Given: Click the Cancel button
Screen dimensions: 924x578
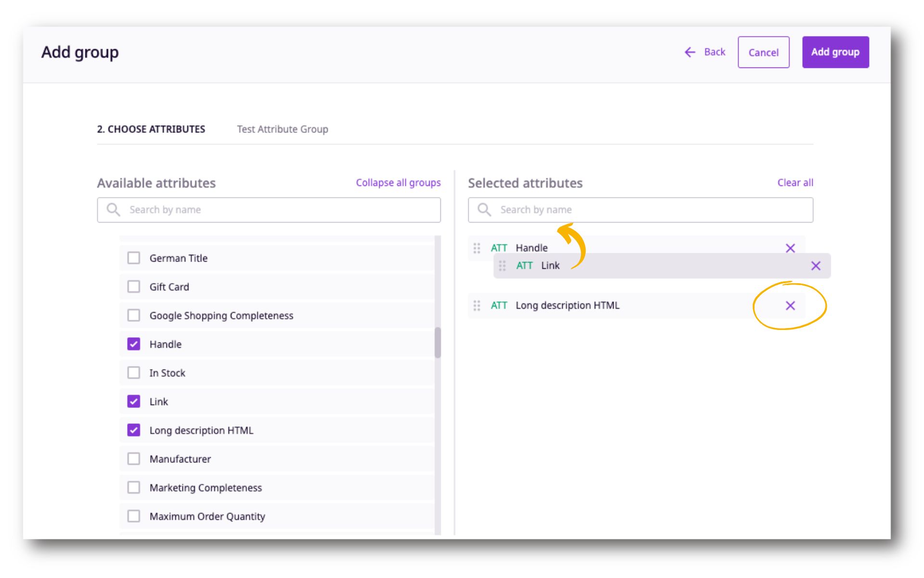Looking at the screenshot, I should 763,52.
